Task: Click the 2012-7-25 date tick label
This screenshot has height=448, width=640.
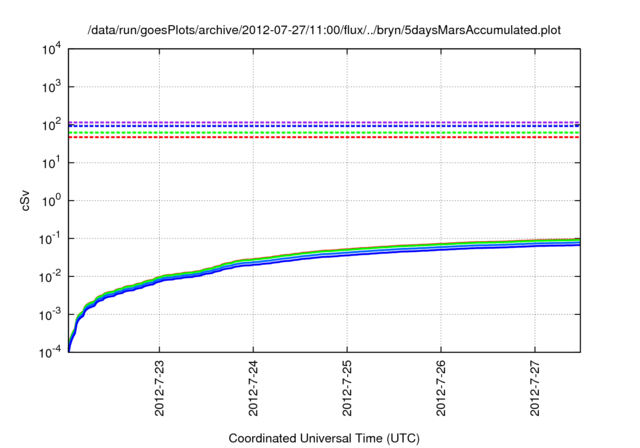Action: coord(347,388)
